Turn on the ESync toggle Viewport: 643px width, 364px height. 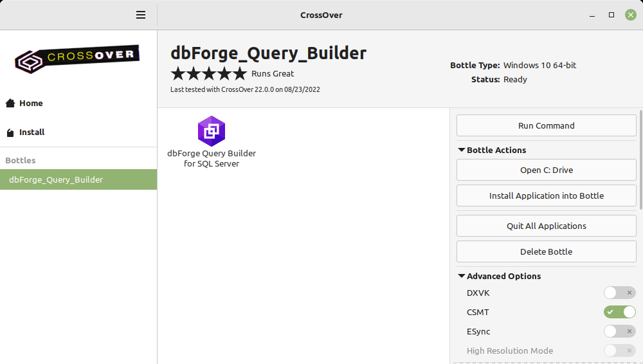click(619, 331)
